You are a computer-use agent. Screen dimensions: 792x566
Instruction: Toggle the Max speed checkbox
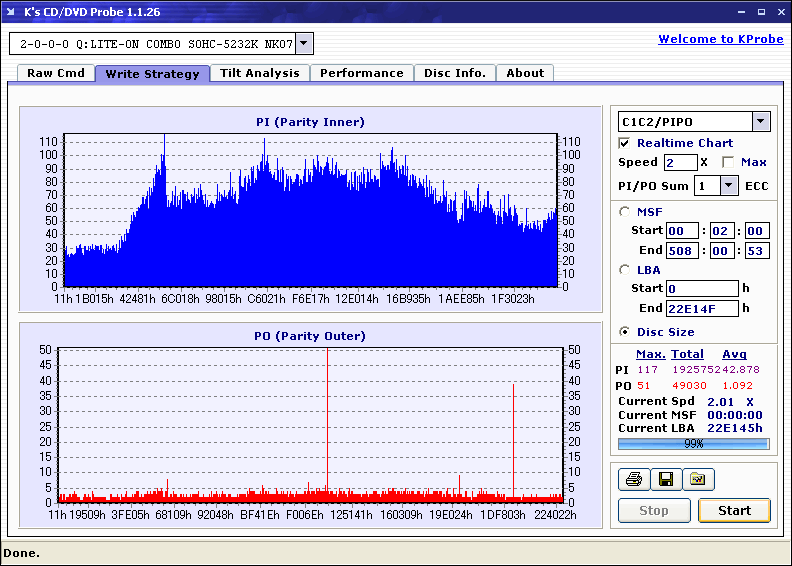(x=728, y=162)
